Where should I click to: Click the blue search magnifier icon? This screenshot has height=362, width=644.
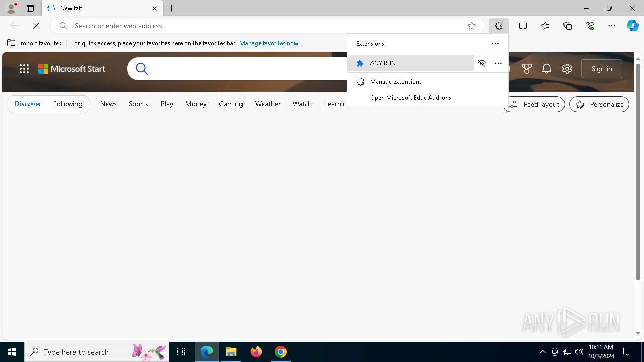[x=142, y=69]
